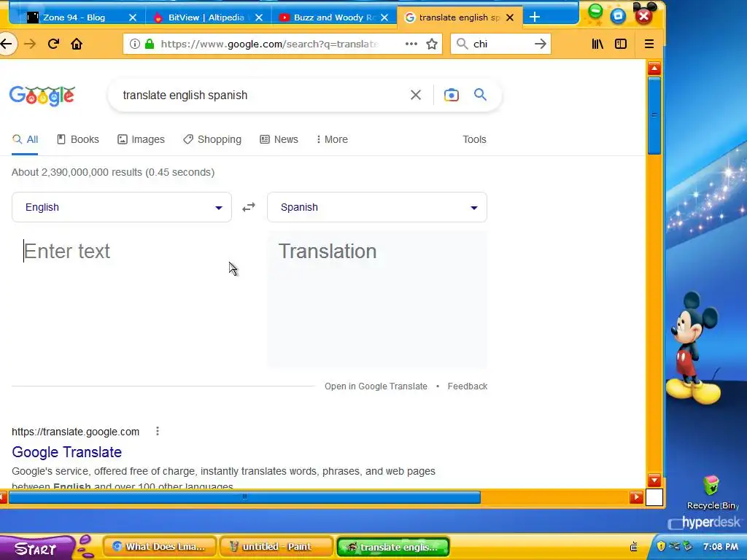
Task: Click the blue Google search magnifier
Action: (480, 94)
